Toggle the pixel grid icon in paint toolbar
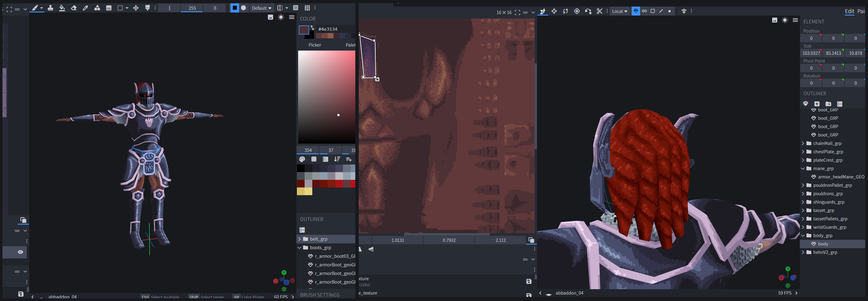The height and width of the screenshot is (301, 868). [x=307, y=8]
